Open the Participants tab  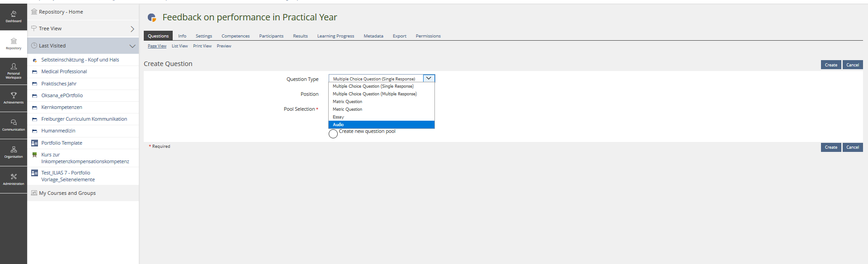(x=271, y=36)
